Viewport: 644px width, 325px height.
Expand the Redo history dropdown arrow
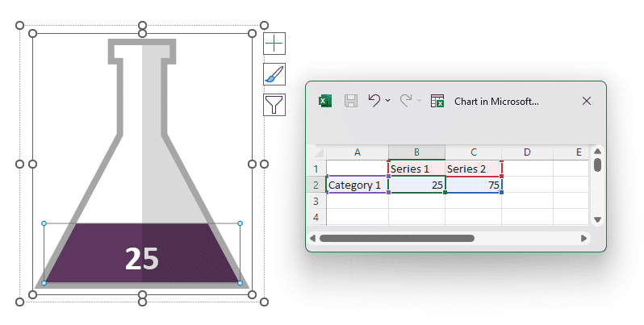[419, 101]
